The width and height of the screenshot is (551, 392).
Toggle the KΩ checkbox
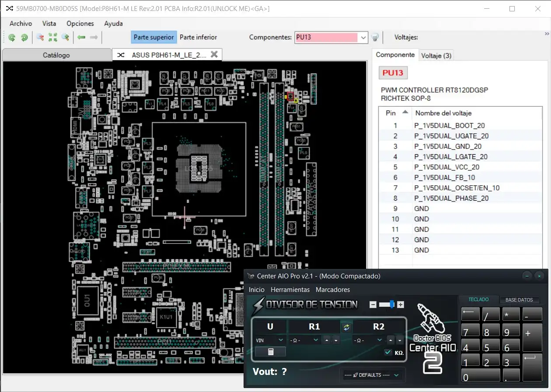pyautogui.click(x=388, y=353)
